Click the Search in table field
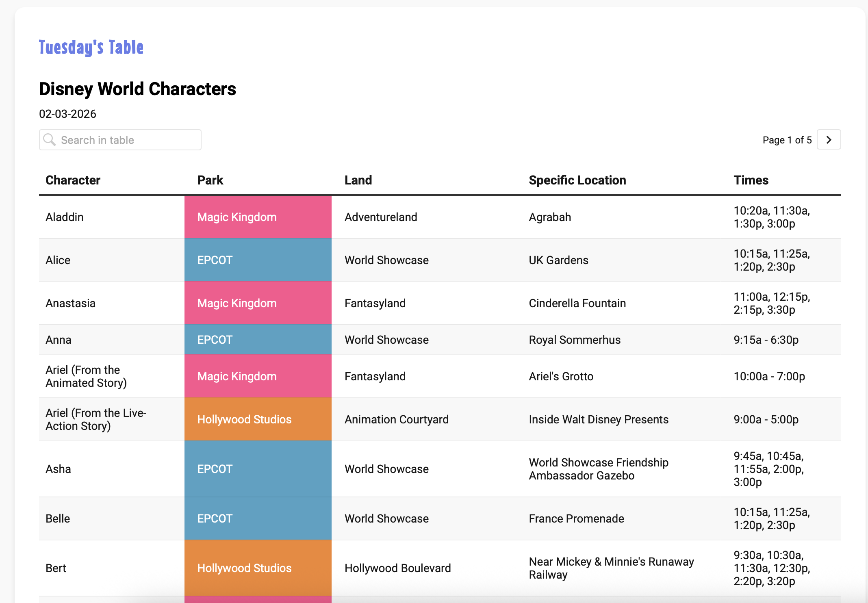 click(126, 140)
